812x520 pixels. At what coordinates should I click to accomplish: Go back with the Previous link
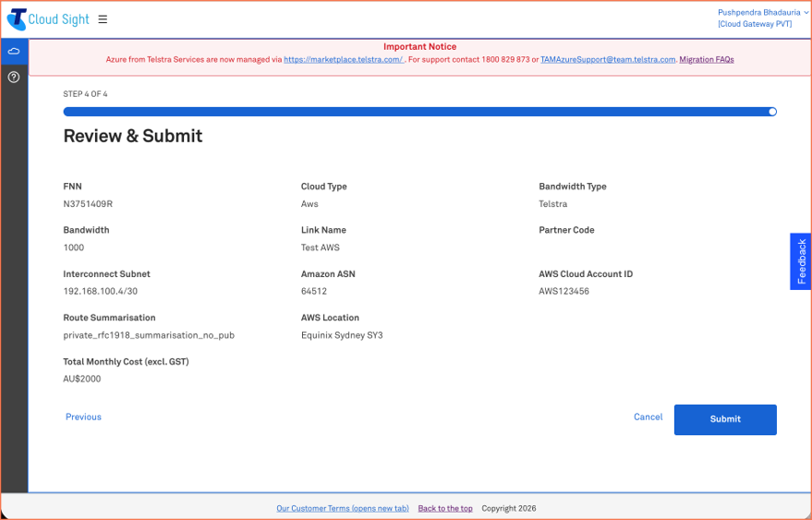click(83, 417)
